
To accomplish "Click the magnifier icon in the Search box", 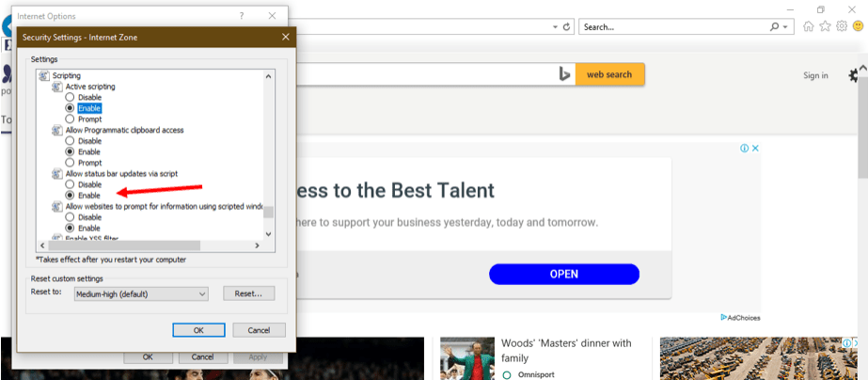I will click(775, 27).
